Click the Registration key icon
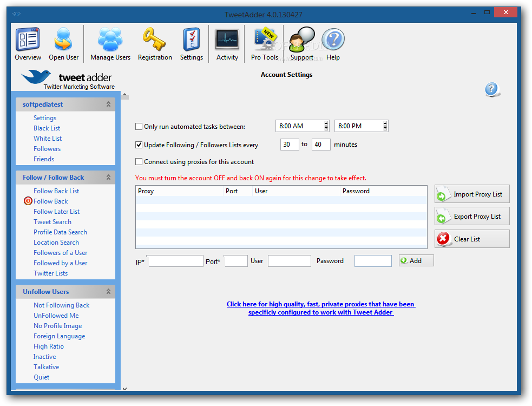The height and width of the screenshot is (406, 532). tap(155, 43)
